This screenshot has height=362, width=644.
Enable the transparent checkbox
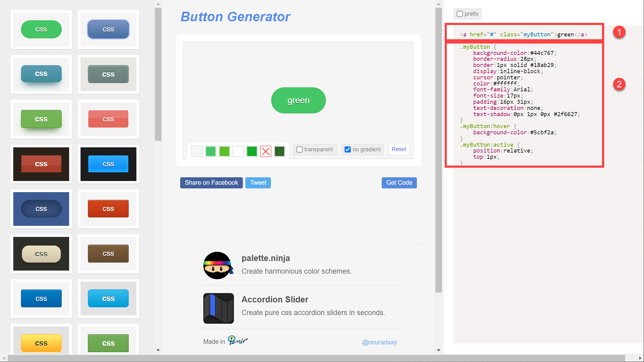point(299,149)
